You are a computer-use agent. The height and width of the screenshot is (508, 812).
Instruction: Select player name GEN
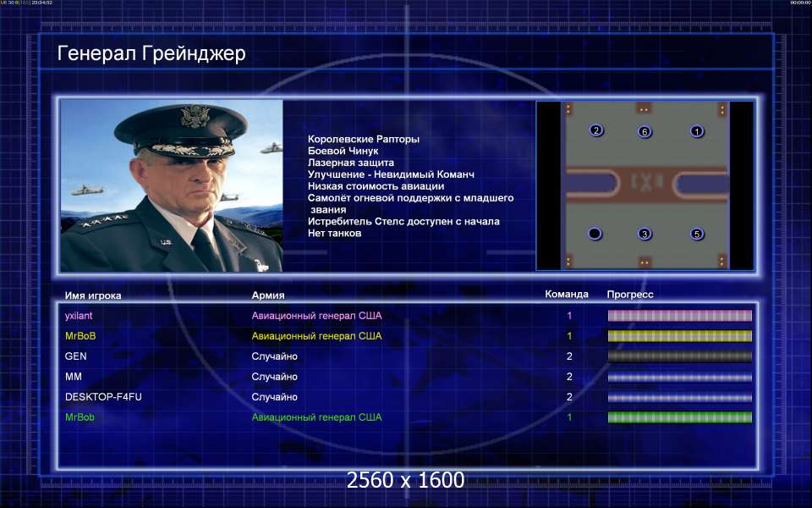pyautogui.click(x=75, y=356)
